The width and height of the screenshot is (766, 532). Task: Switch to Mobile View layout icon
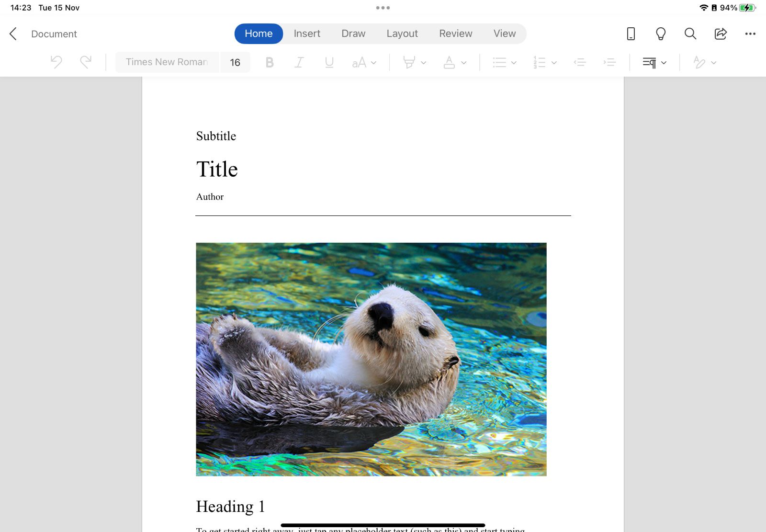[x=631, y=34]
